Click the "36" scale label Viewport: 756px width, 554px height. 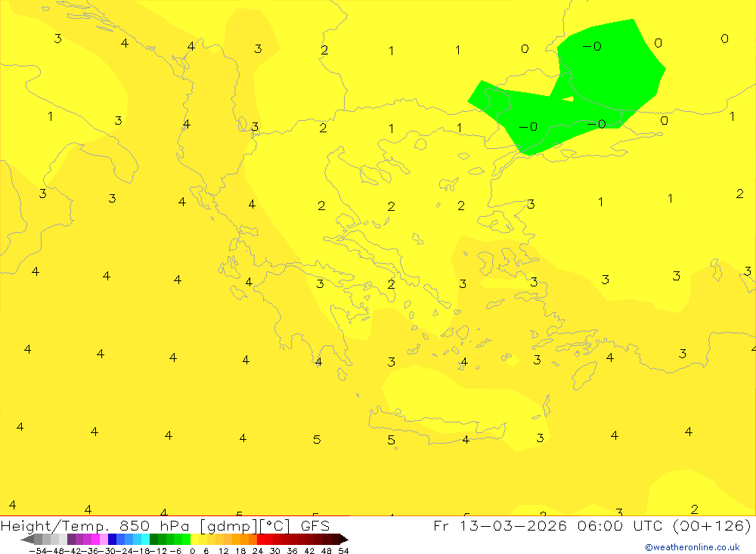click(x=292, y=551)
